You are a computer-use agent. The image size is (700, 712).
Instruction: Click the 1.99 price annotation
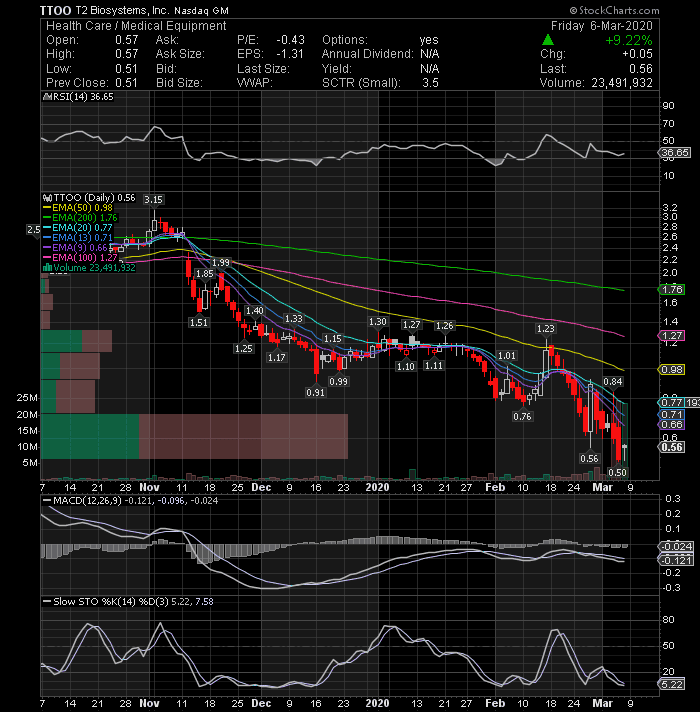[221, 262]
